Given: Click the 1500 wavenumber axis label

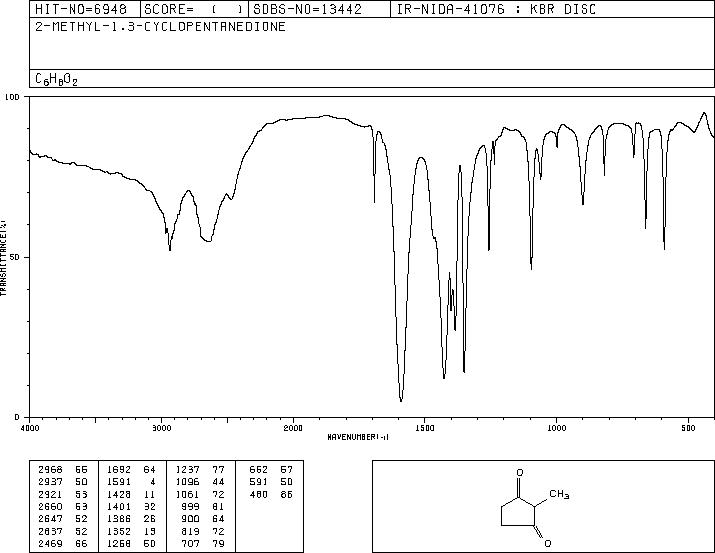Looking at the screenshot, I should (424, 428).
